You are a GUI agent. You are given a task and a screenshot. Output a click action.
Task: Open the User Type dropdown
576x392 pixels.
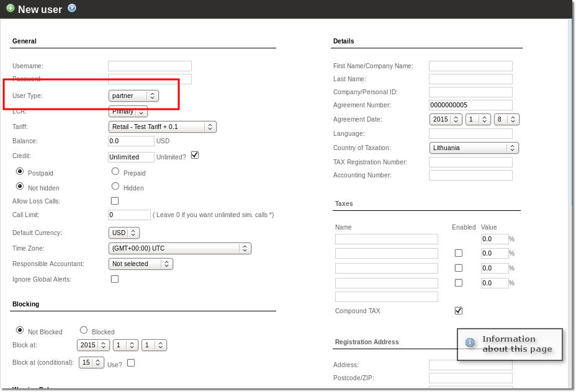point(133,96)
